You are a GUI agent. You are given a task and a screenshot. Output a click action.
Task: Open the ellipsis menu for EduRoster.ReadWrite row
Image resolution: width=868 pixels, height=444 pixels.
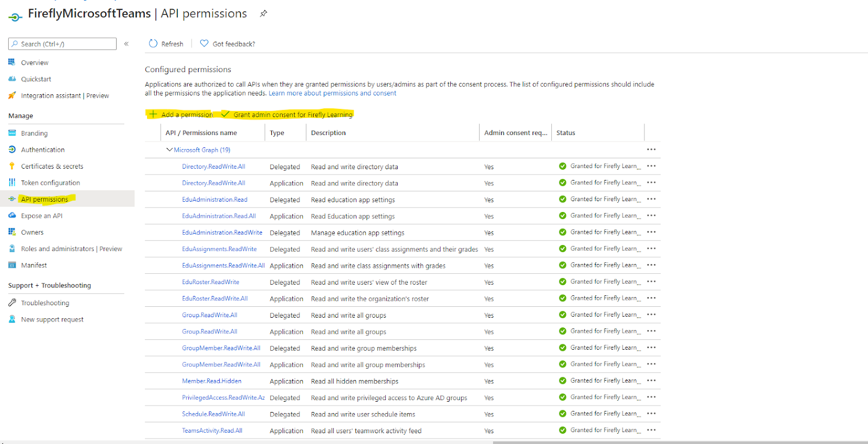[x=652, y=282]
